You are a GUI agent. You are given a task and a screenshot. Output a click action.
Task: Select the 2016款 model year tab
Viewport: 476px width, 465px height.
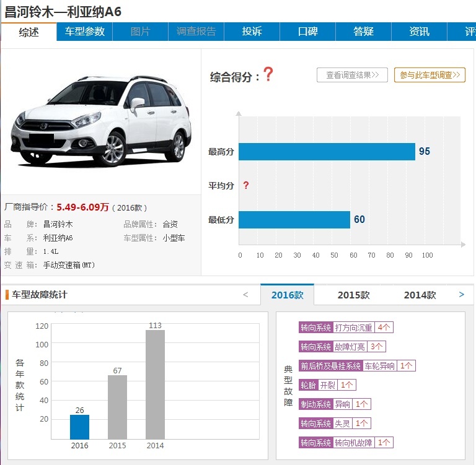tap(287, 295)
